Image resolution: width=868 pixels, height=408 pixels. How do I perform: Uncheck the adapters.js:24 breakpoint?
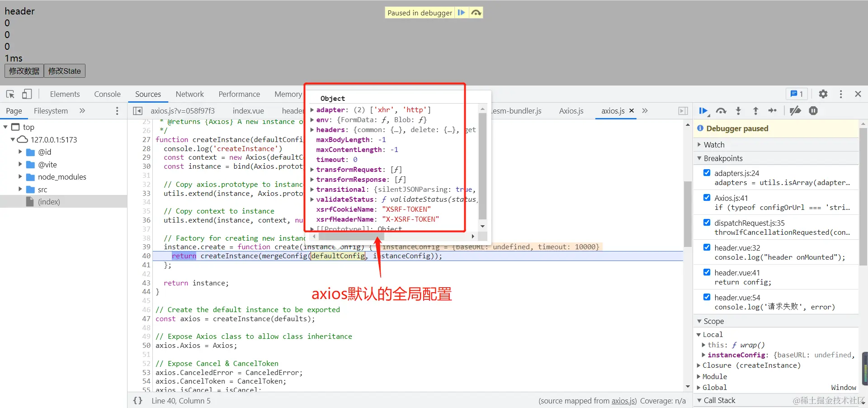tap(707, 173)
